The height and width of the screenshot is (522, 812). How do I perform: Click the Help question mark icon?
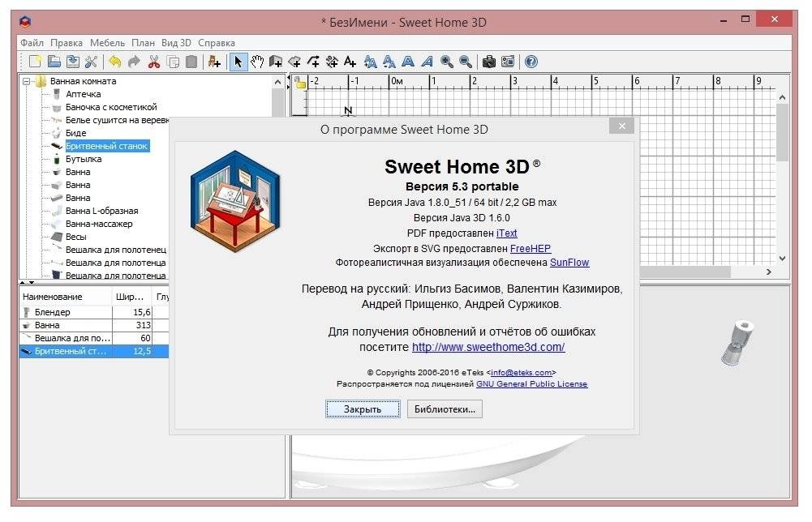(x=531, y=62)
